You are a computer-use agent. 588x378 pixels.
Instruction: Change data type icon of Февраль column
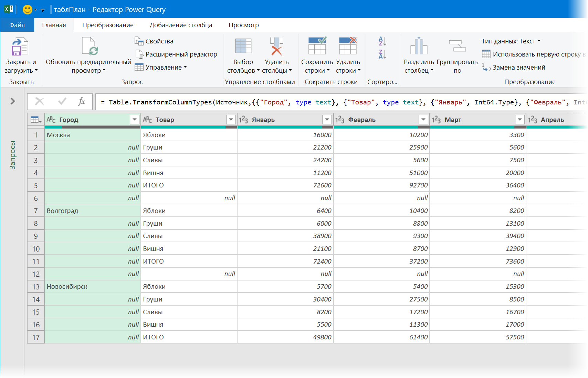340,120
